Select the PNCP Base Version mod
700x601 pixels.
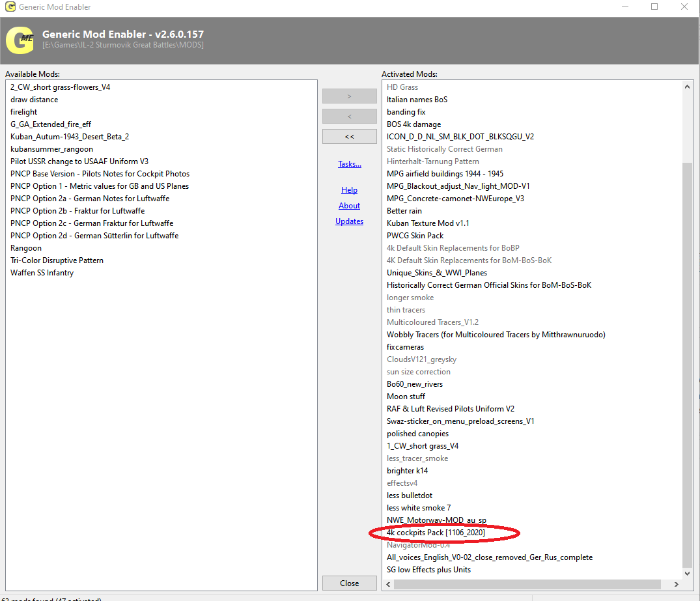[100, 174]
